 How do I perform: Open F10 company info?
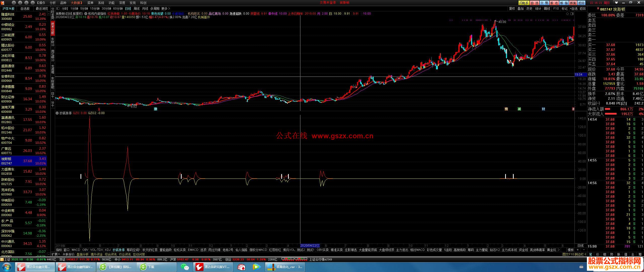pyautogui.click(x=556, y=9)
